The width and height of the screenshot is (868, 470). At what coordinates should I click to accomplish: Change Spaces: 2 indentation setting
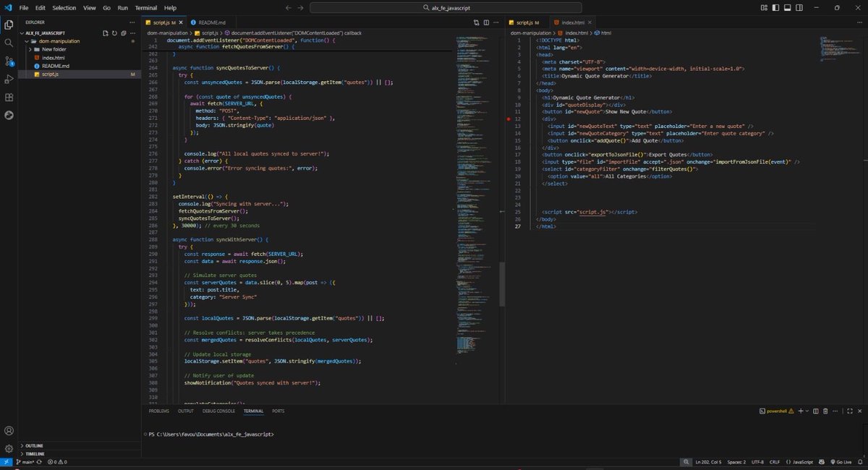click(x=736, y=461)
